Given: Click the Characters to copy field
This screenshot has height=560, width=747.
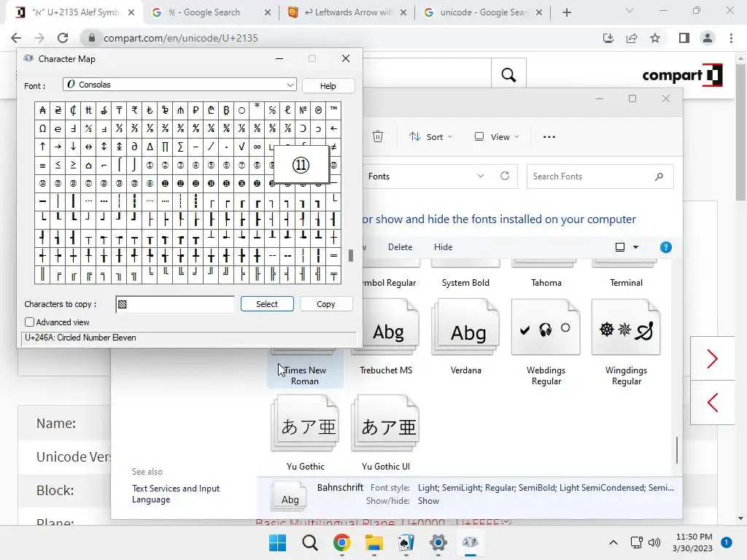Looking at the screenshot, I should (x=175, y=304).
